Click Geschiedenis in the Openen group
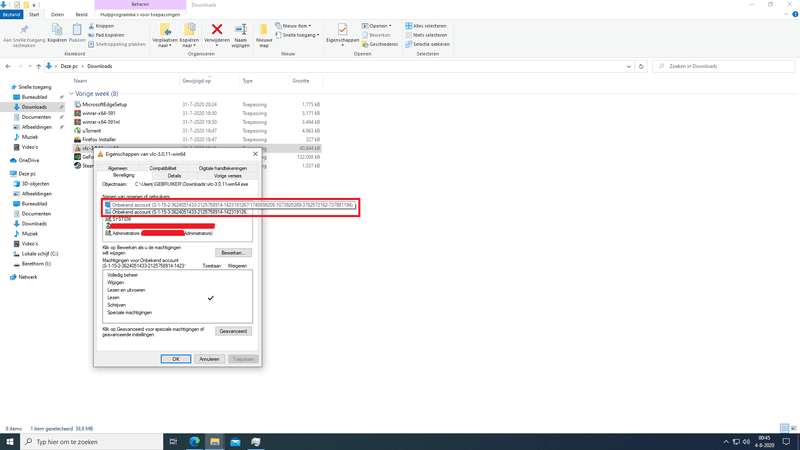The width and height of the screenshot is (800, 450). 380,44
